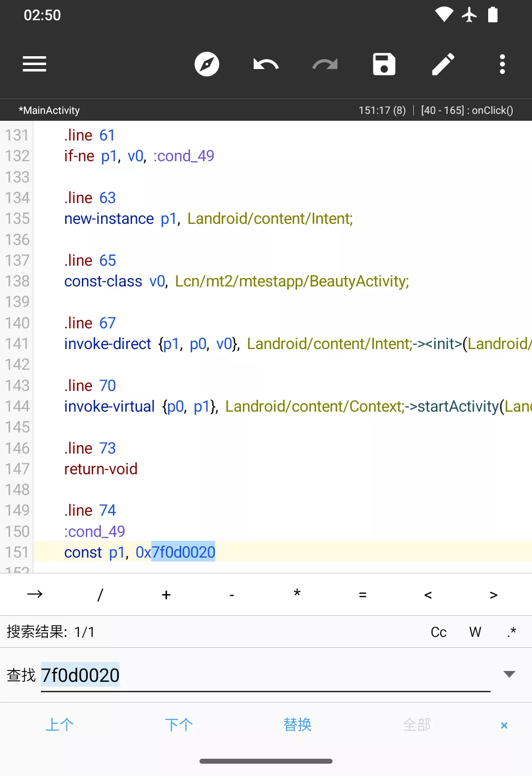Expand the search history dropdown arrow
Image resolution: width=532 pixels, height=776 pixels.
509,674
